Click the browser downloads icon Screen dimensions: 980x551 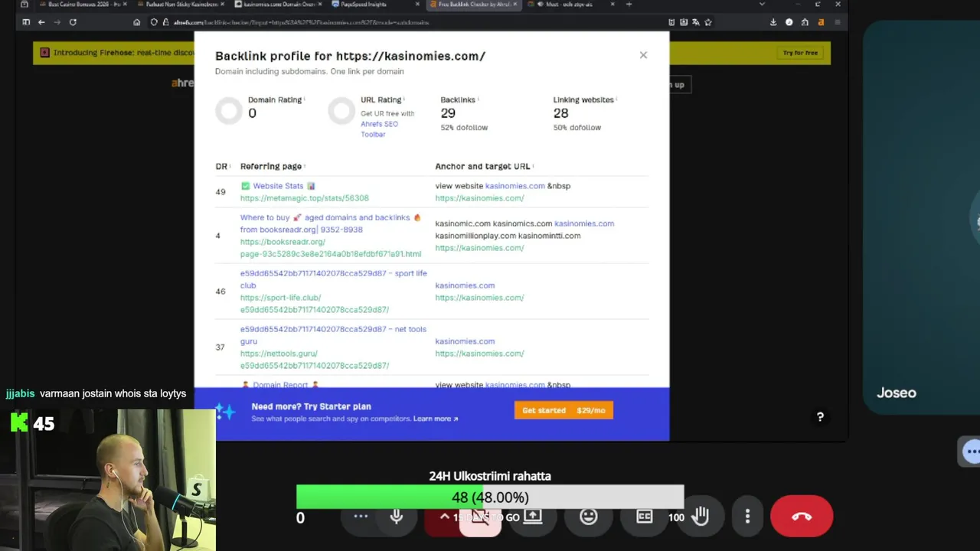[x=773, y=22]
